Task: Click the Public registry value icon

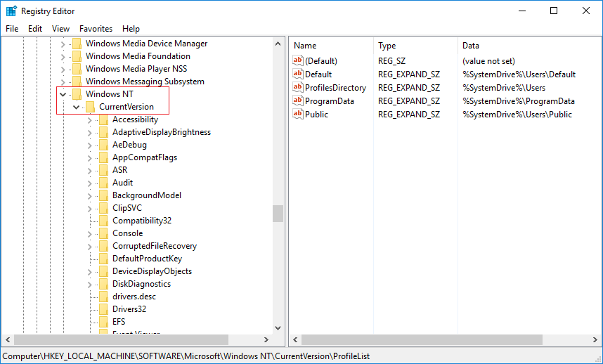Action: [x=298, y=115]
